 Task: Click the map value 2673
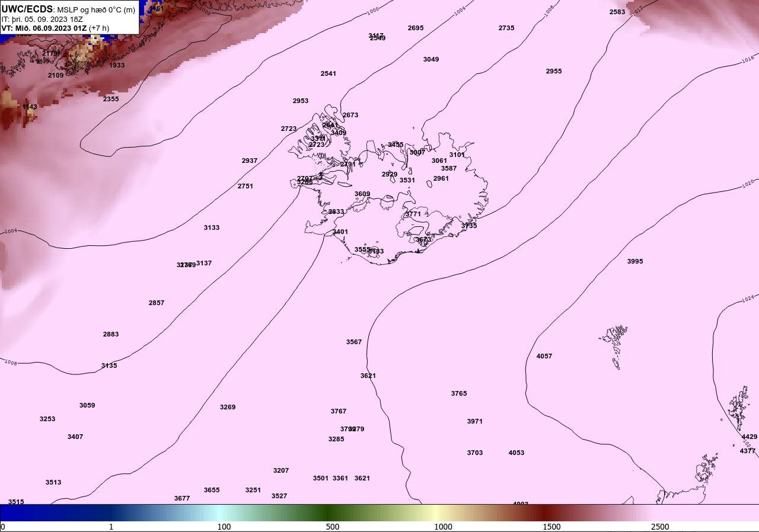click(350, 115)
